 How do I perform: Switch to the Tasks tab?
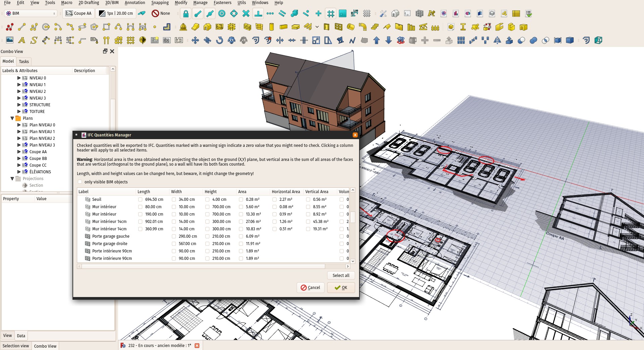(24, 62)
